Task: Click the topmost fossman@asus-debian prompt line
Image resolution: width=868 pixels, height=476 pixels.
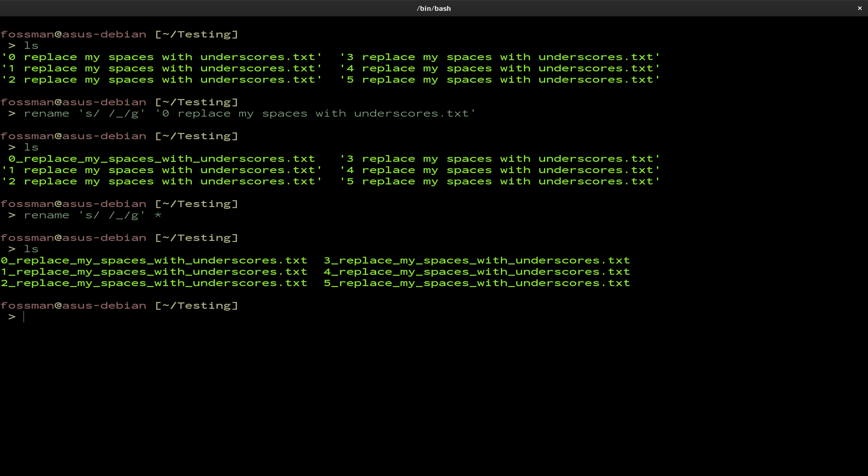Action: point(119,34)
